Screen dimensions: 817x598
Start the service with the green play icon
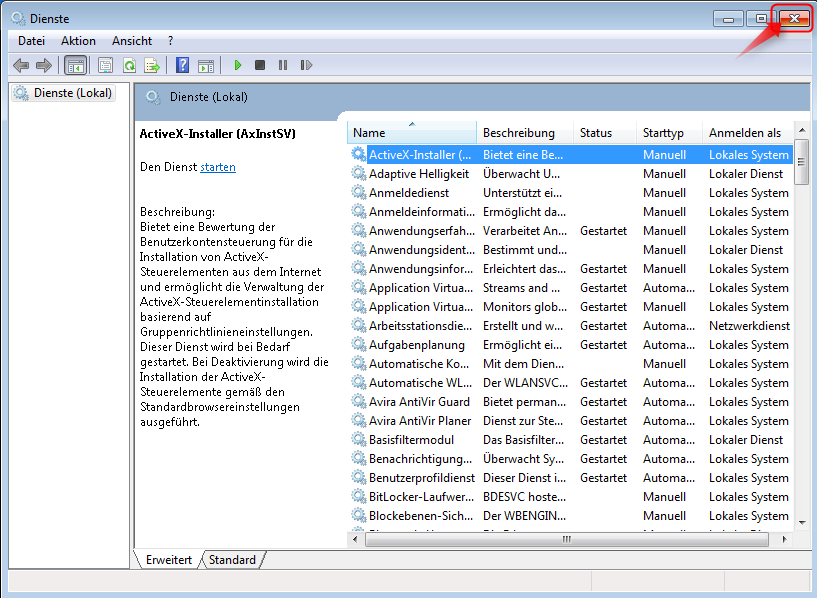[x=237, y=64]
